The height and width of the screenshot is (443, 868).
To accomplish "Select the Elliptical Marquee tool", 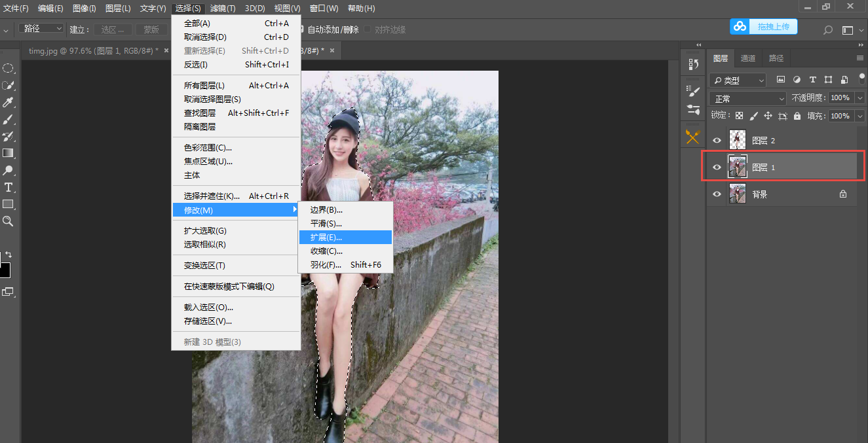I will 8,68.
